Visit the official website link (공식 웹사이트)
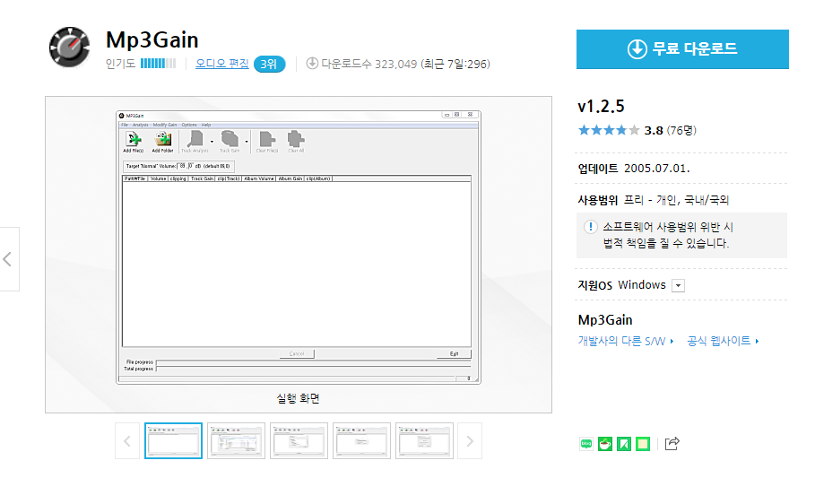The height and width of the screenshot is (504, 815). [x=723, y=341]
